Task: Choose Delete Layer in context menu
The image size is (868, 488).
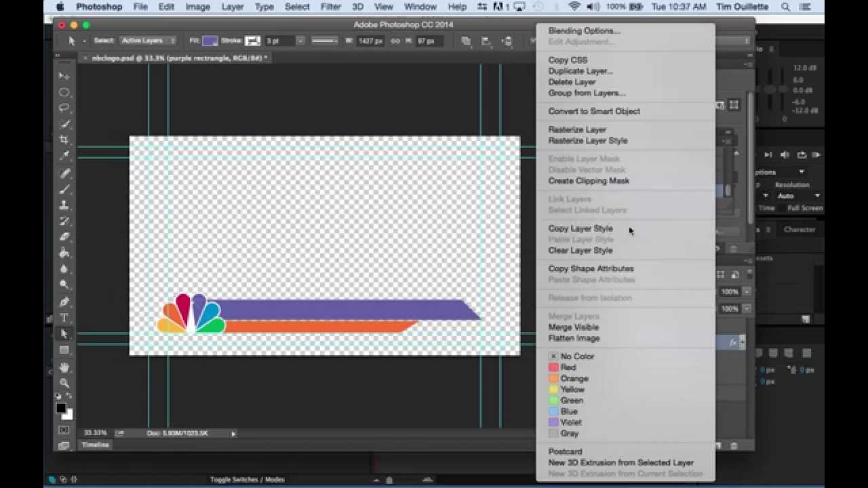Action: tap(572, 82)
